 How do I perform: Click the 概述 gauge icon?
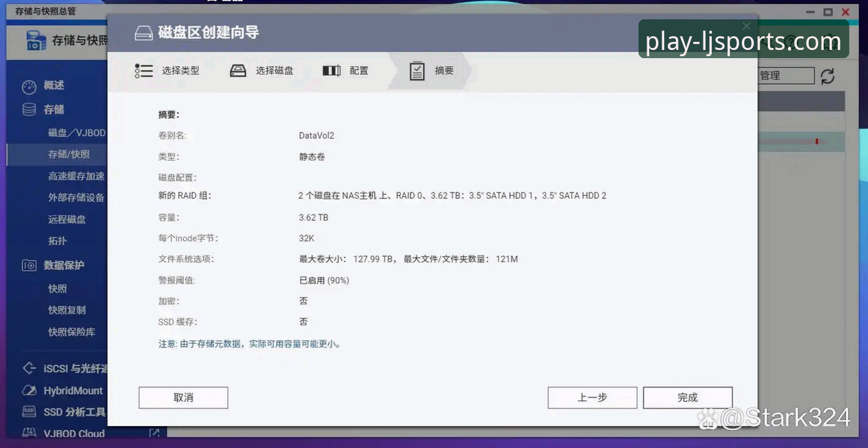(29, 86)
